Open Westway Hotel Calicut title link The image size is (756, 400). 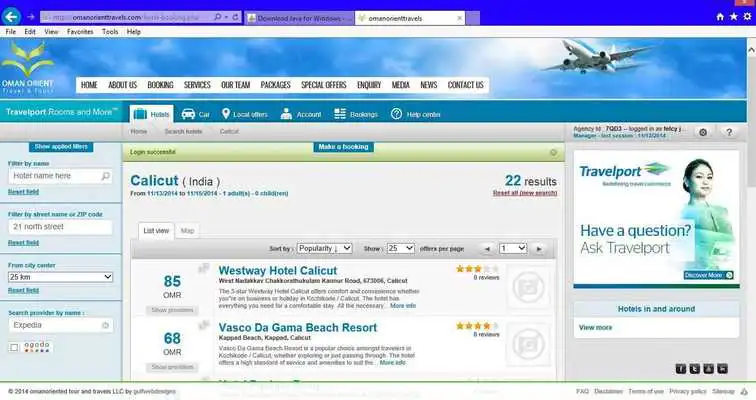click(x=278, y=271)
